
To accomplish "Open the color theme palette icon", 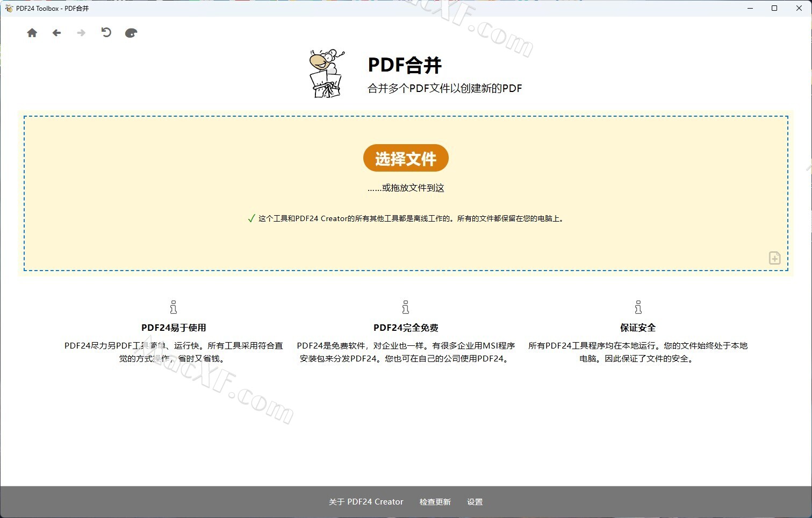I will (x=131, y=33).
